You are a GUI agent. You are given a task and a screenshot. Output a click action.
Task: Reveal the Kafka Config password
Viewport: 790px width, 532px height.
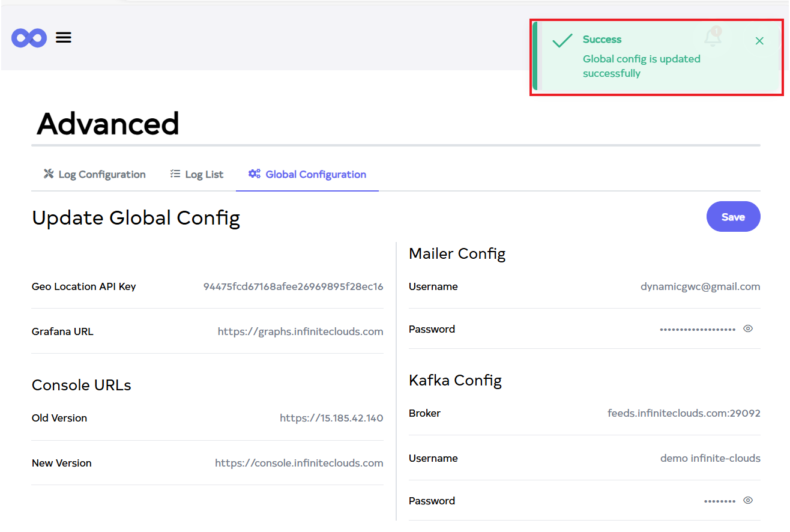(748, 500)
